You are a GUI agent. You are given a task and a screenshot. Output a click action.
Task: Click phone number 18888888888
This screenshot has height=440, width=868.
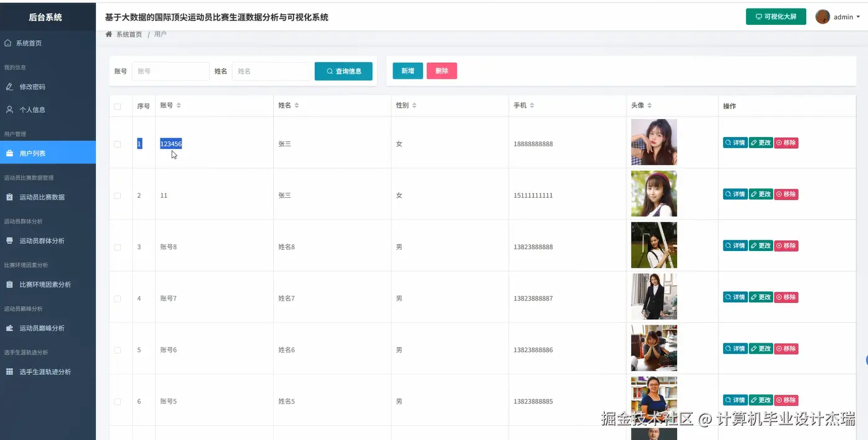(533, 144)
